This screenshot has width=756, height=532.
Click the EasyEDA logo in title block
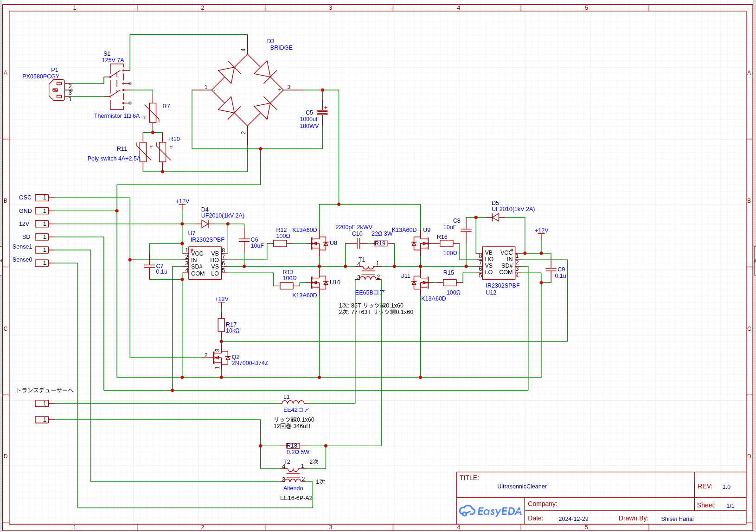click(490, 511)
